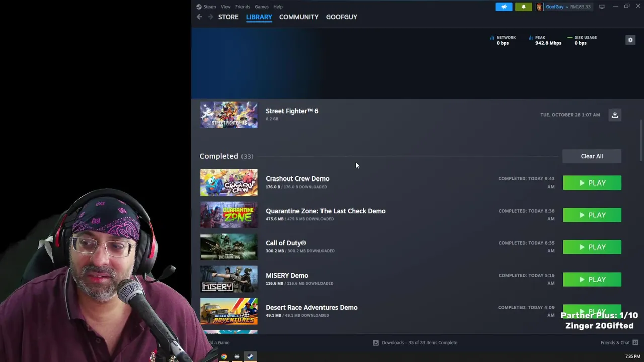Click the Steam taskbar icon

coord(250,356)
